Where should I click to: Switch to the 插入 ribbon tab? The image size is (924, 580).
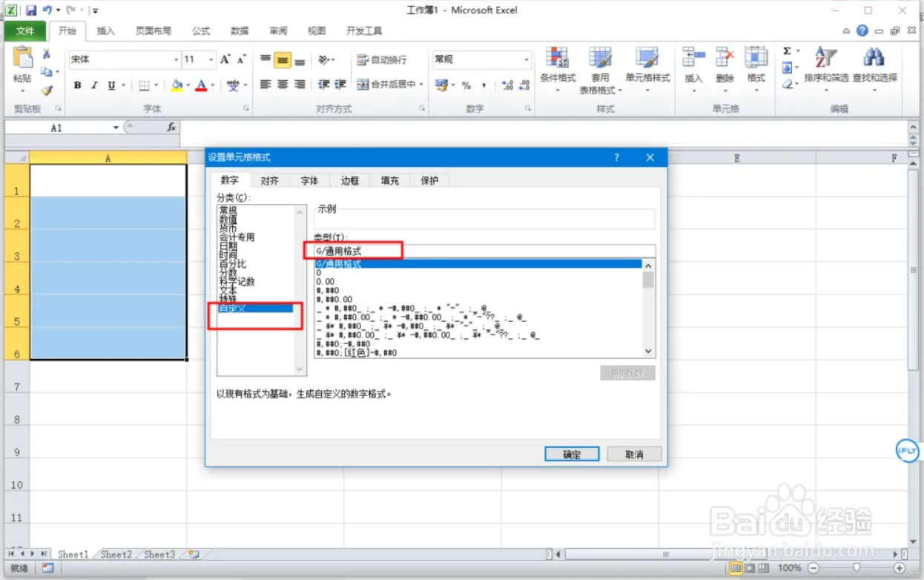pyautogui.click(x=106, y=31)
